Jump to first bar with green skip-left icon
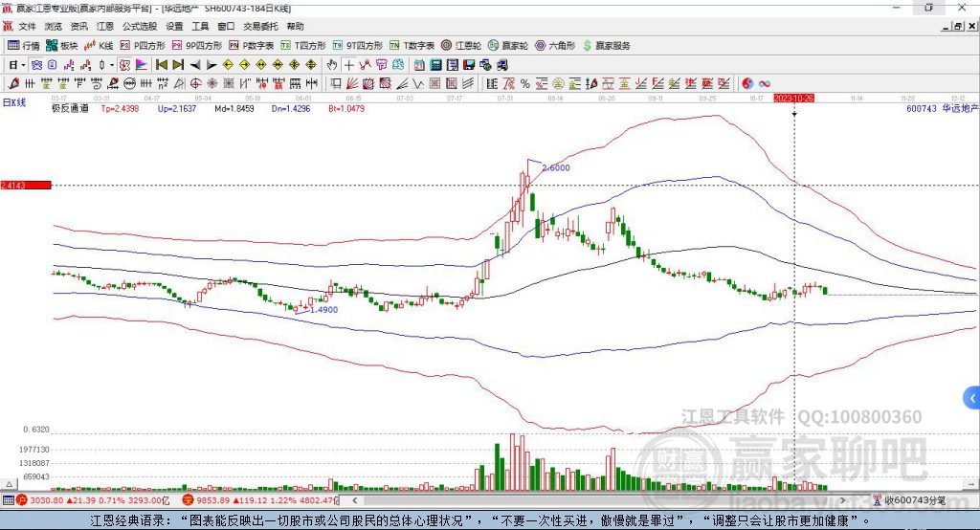The height and width of the screenshot is (530, 980). [x=161, y=65]
